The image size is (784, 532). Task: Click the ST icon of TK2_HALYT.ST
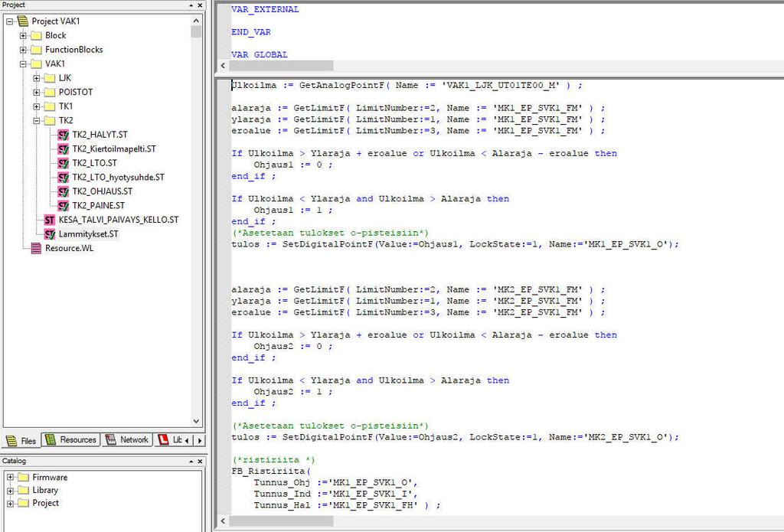click(63, 135)
